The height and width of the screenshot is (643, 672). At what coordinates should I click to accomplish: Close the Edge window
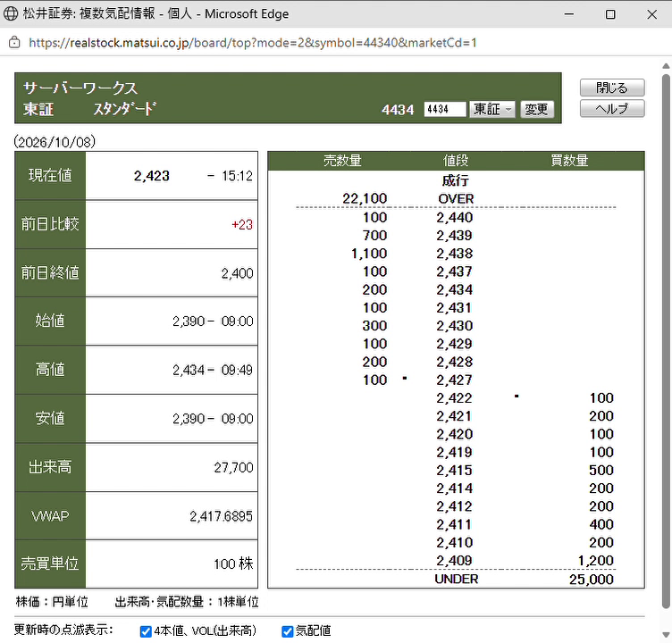point(651,14)
